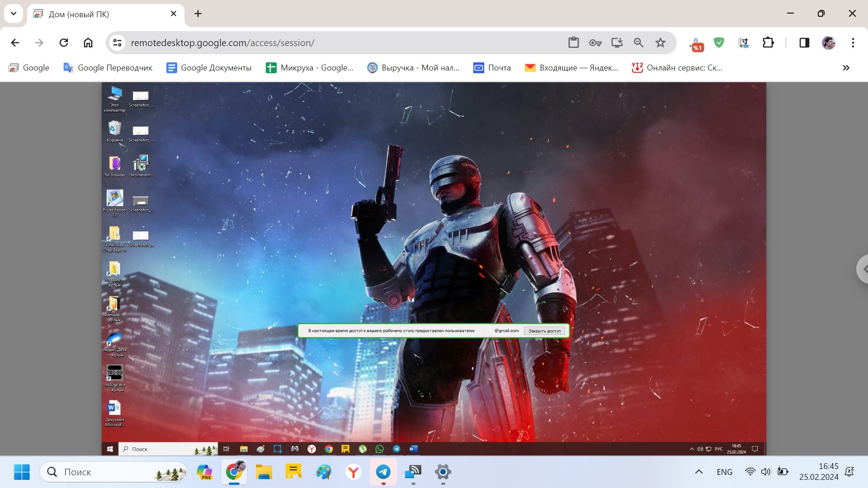868x488 pixels.
Task: Click the remote Windows Start button
Action: point(110,449)
